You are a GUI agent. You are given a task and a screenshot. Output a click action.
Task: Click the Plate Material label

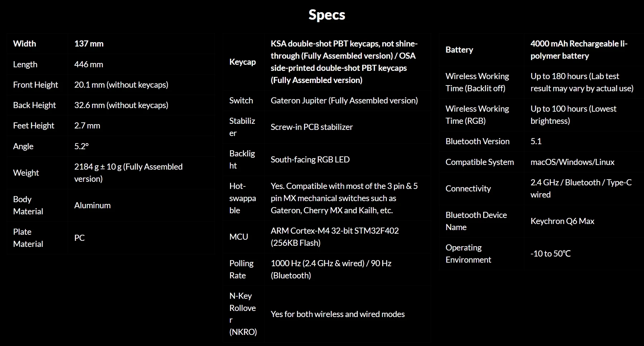(28, 238)
